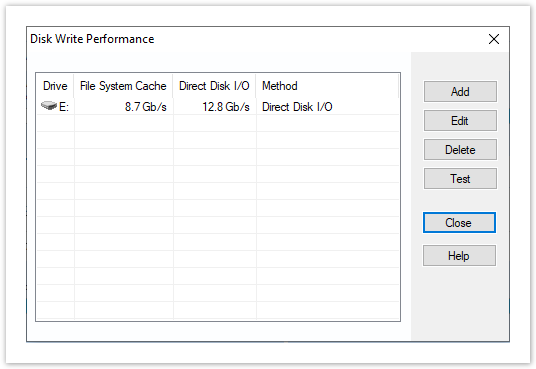Run the Test on disk performance
Viewport: 536px width, 369px height.
(460, 179)
